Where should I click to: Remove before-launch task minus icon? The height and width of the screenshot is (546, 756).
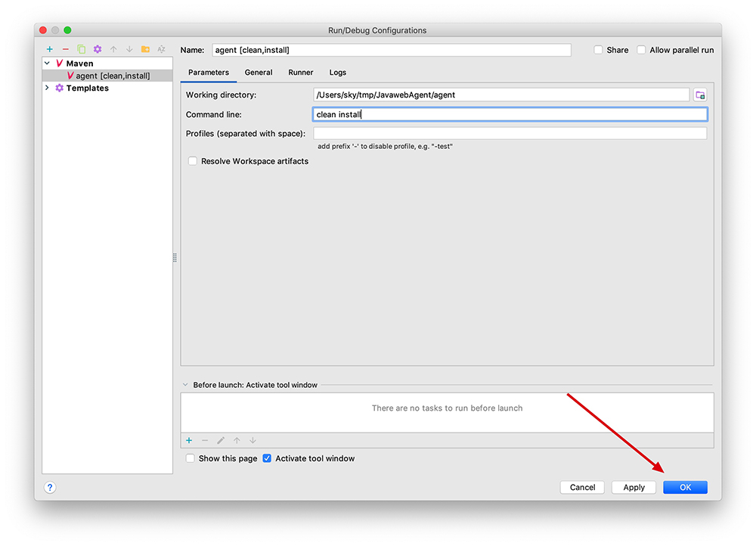(x=205, y=440)
